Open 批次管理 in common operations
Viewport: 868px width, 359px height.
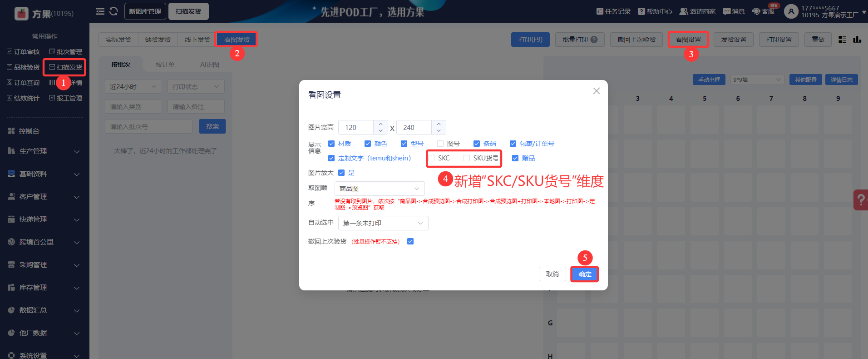[66, 52]
